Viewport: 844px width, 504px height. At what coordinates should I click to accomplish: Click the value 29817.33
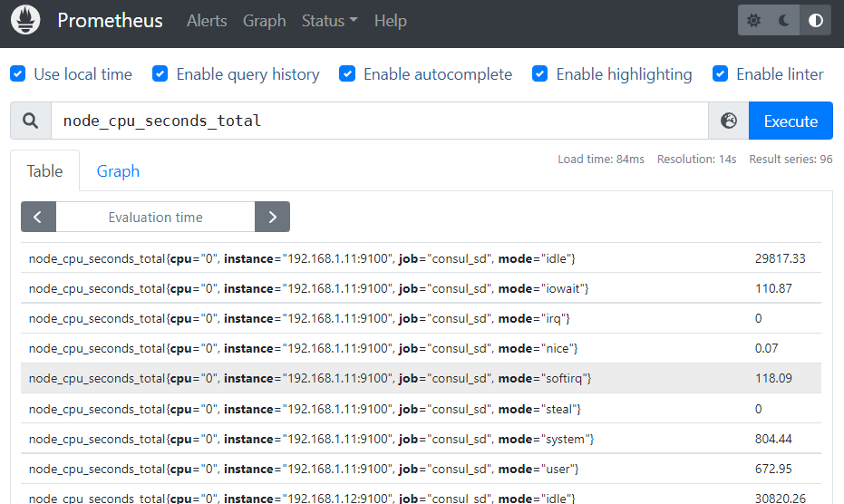point(780,258)
